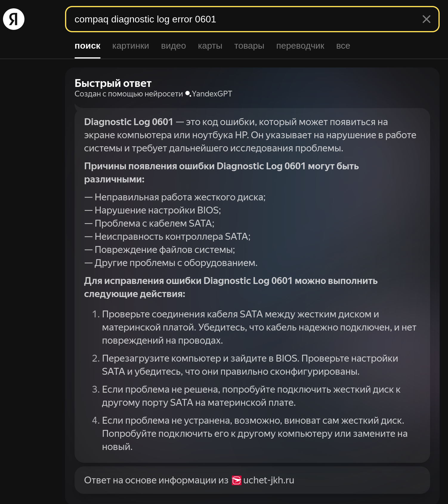Expand the все services menu

343,46
